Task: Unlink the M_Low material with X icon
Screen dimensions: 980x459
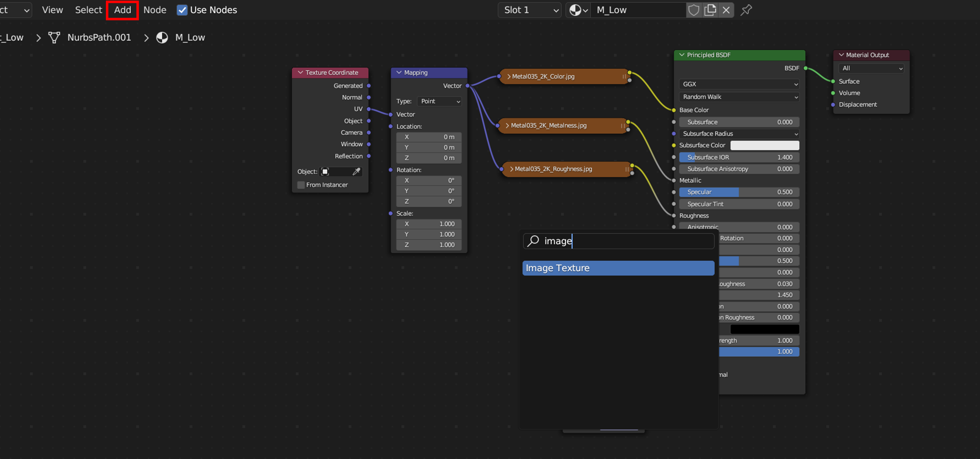Action: pyautogui.click(x=726, y=10)
